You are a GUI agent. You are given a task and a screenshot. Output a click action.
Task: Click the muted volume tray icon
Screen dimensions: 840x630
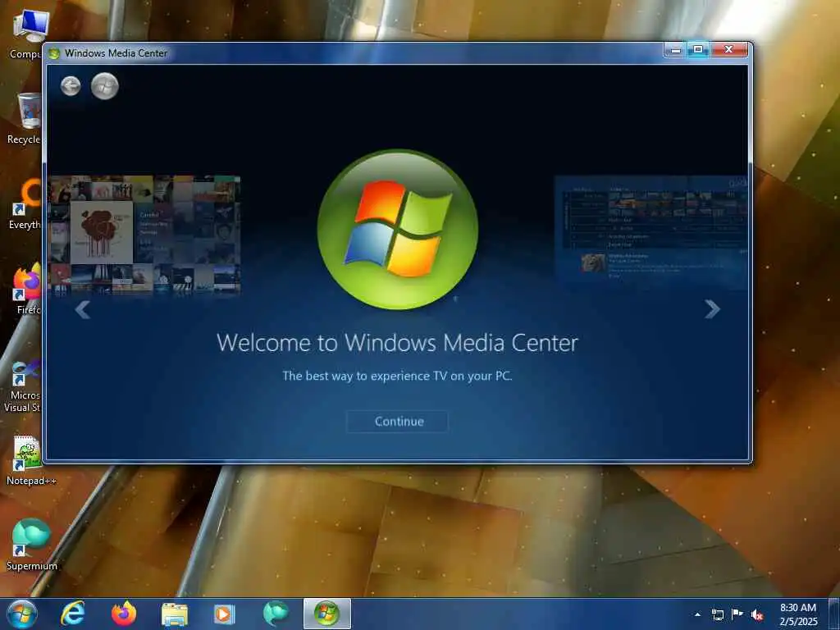tap(757, 614)
